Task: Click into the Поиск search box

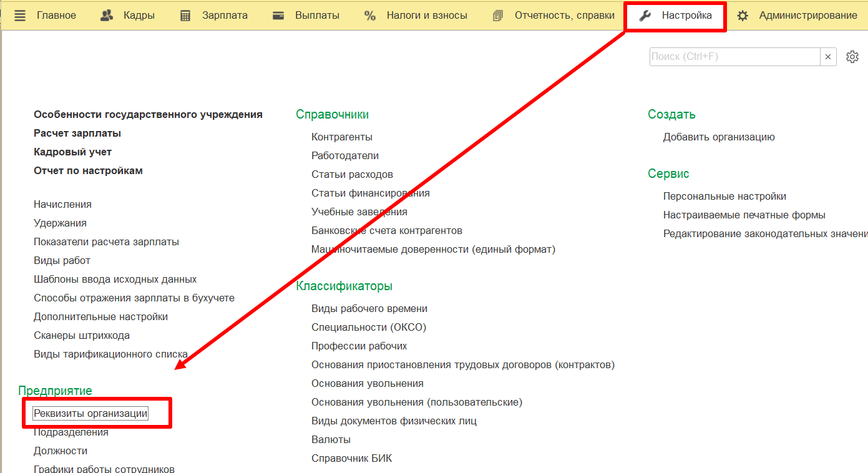Action: coord(734,57)
